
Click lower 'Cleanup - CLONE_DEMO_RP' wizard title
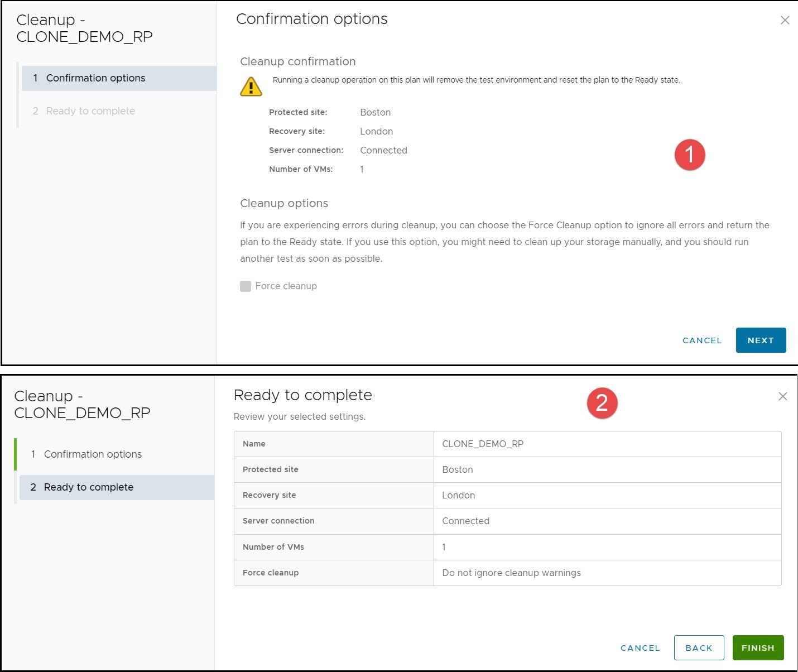82,405
